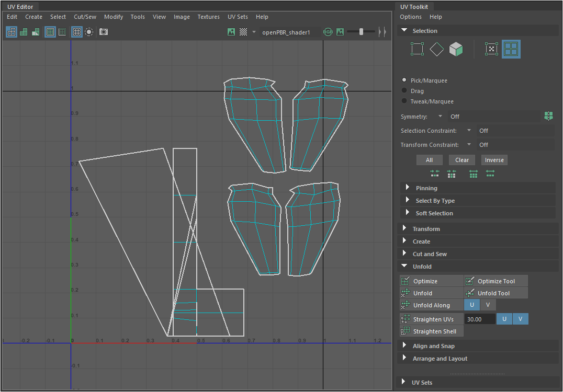Switch to Face selection mode cube icon

point(456,49)
